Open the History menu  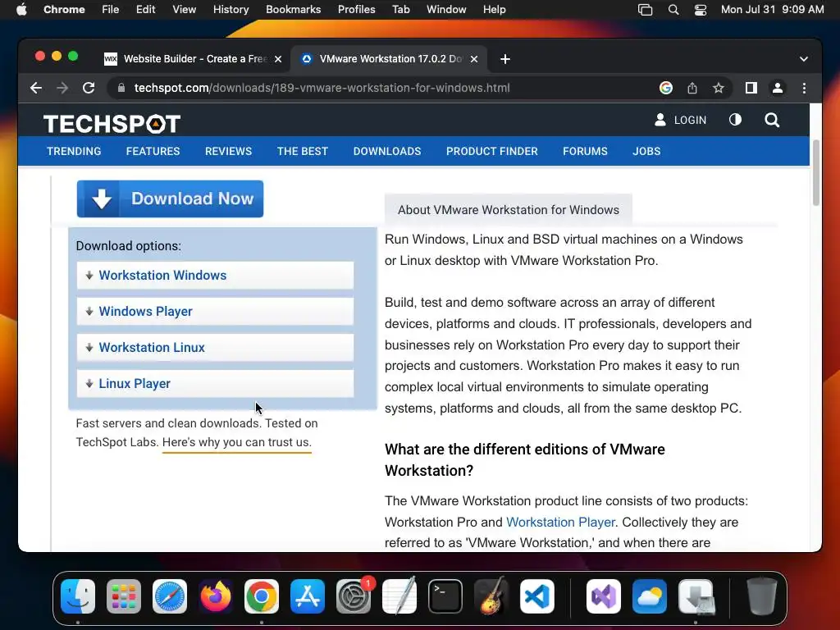231,10
